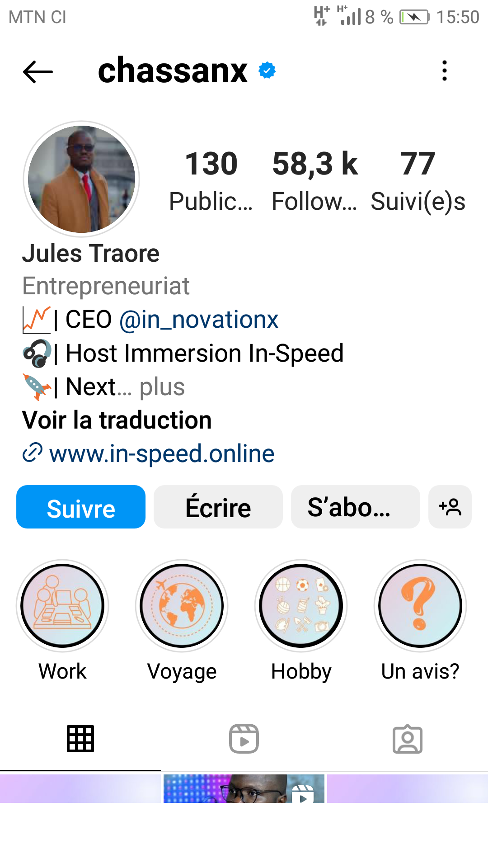Switch to the tagged photos tab

tap(408, 739)
